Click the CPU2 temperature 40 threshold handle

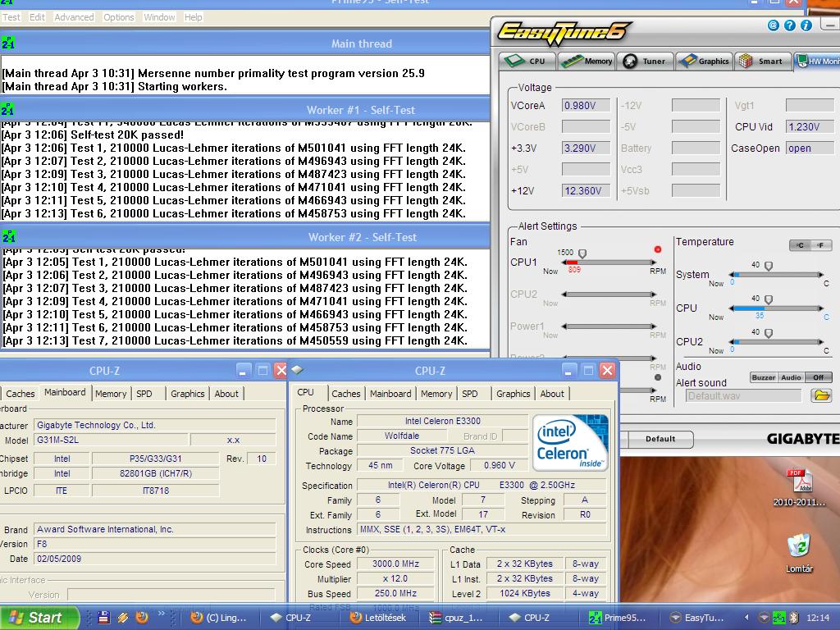tap(769, 333)
